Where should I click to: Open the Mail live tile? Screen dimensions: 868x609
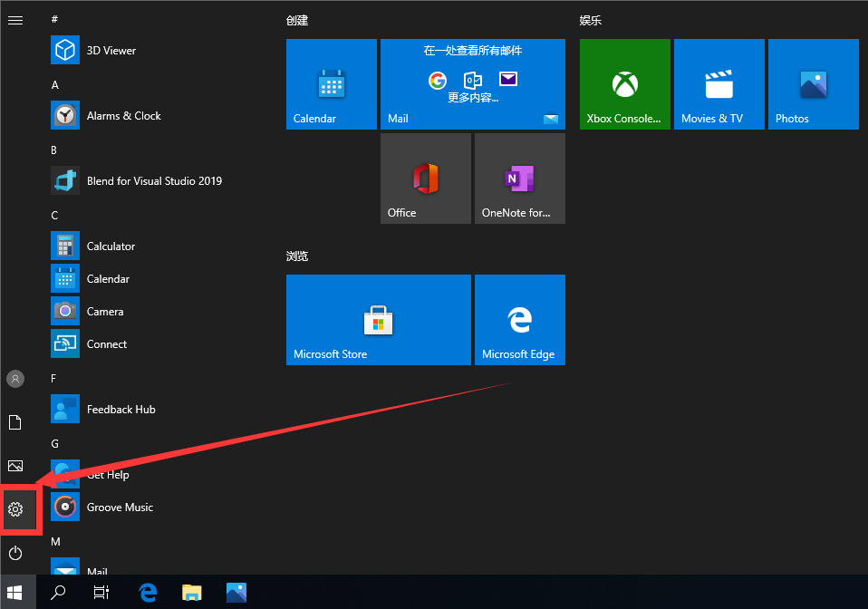[x=473, y=84]
